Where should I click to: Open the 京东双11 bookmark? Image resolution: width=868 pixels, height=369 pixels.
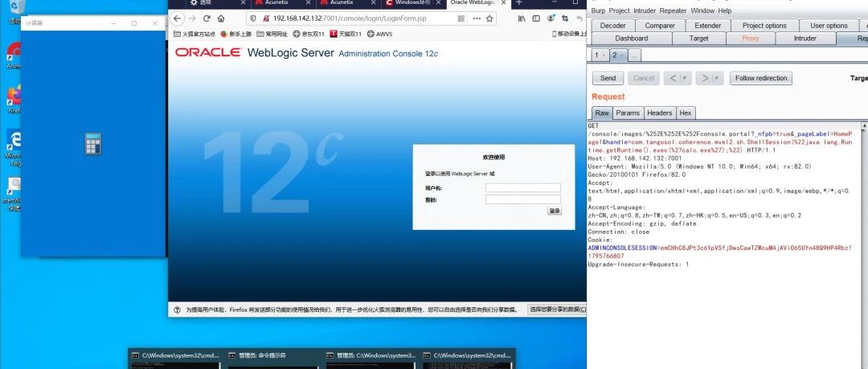[x=309, y=34]
